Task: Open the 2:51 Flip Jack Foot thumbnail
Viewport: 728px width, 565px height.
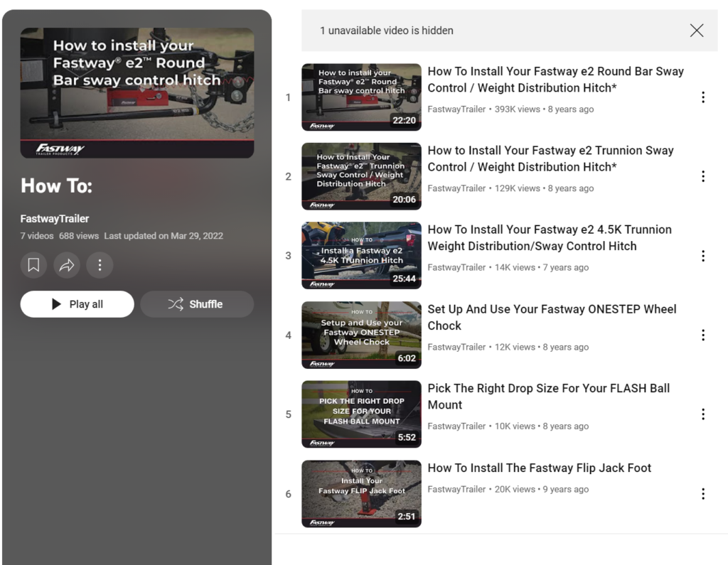Action: coord(361,494)
